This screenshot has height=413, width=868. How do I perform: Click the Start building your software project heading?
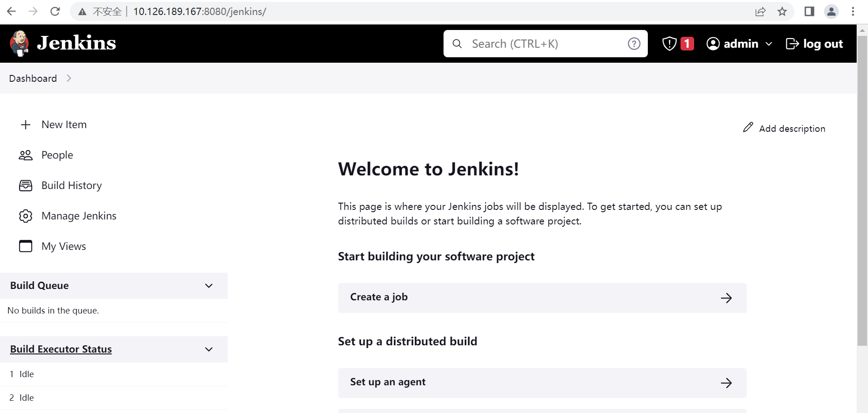click(x=436, y=256)
